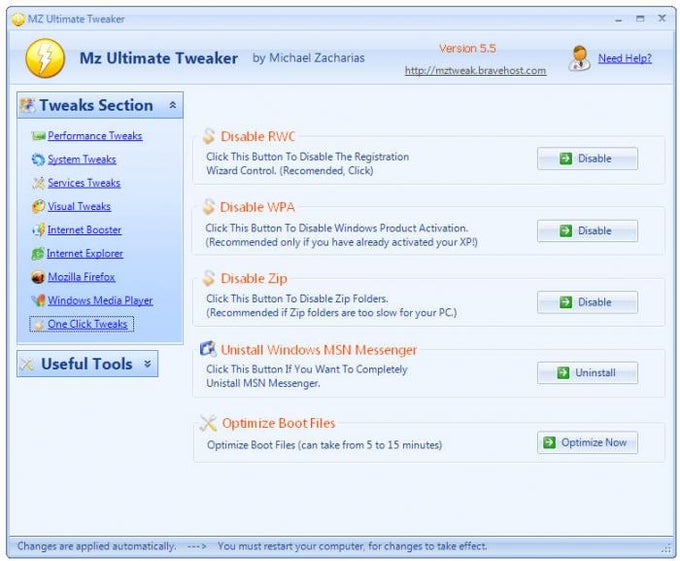Image resolution: width=680 pixels, height=561 pixels.
Task: Click the Useful Tools header icon
Action: (x=27, y=364)
